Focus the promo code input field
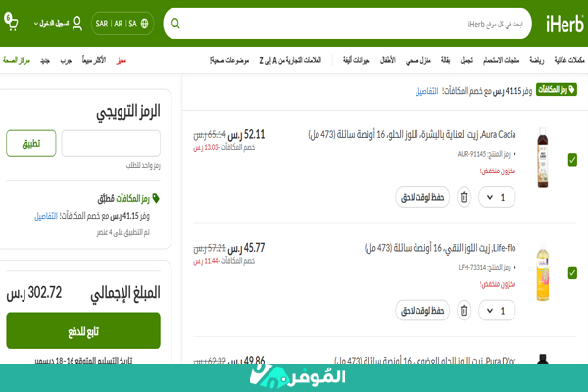Screen dimensions: 588x392 click(111, 143)
